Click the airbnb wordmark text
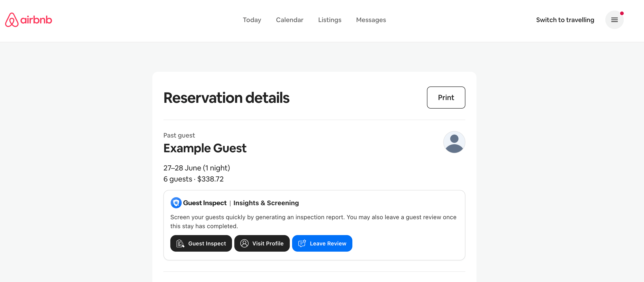The height and width of the screenshot is (282, 644). (36, 20)
